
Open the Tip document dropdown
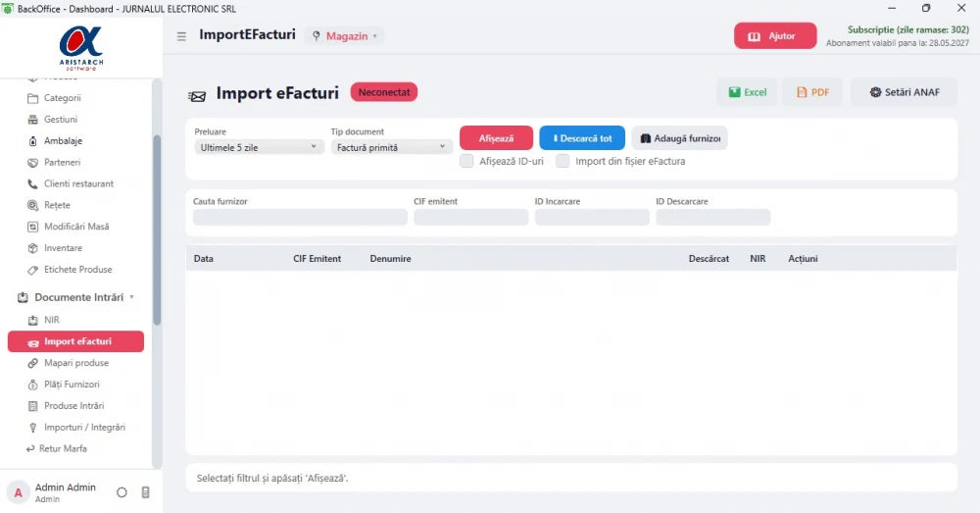391,148
